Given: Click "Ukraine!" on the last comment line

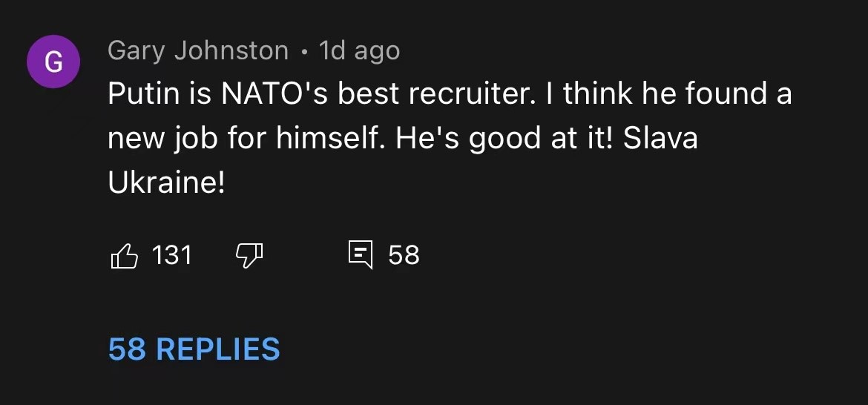Looking at the screenshot, I should [166, 184].
